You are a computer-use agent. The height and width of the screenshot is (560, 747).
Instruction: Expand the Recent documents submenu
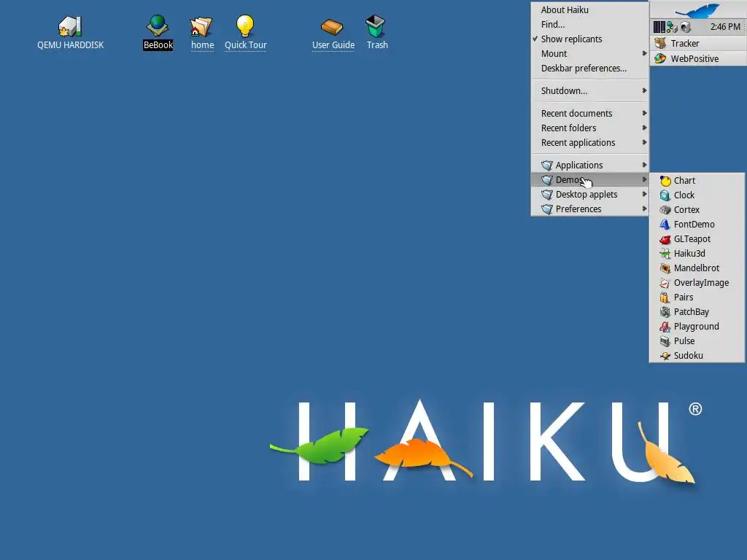point(589,113)
